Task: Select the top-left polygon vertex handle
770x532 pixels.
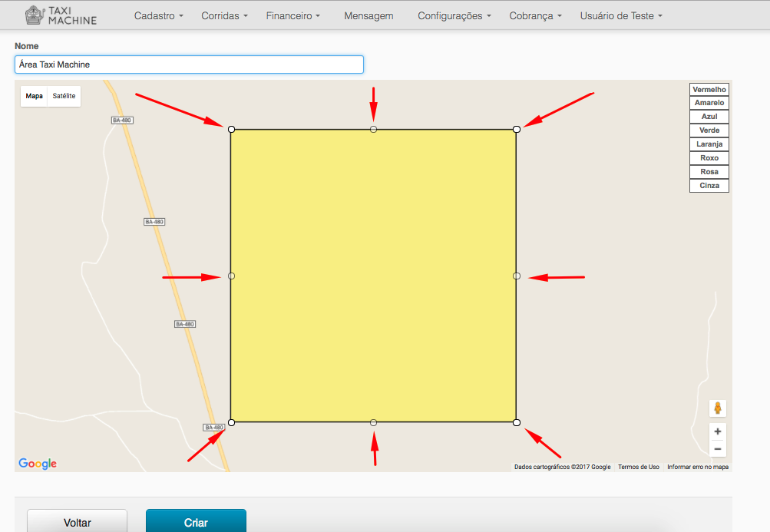Action: click(231, 129)
